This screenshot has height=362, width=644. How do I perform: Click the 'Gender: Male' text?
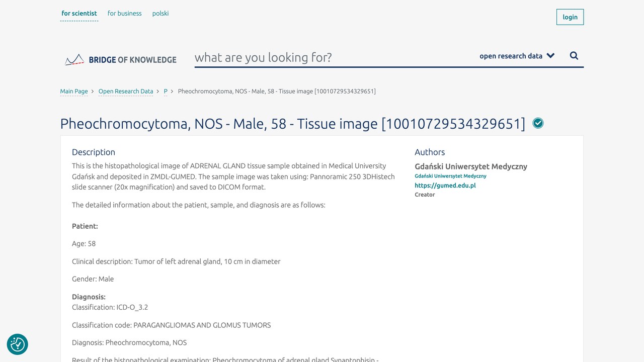[x=93, y=279]
